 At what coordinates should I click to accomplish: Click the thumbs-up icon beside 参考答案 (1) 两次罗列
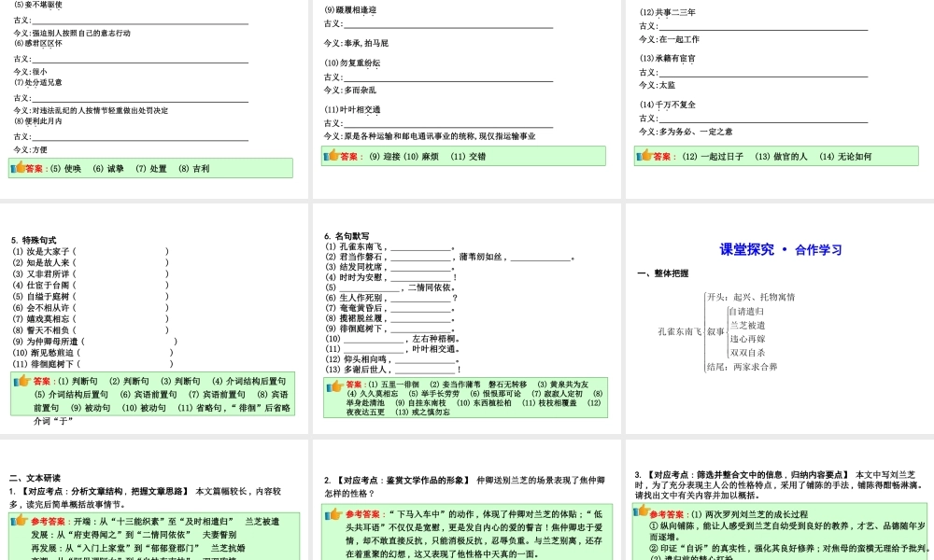click(642, 511)
